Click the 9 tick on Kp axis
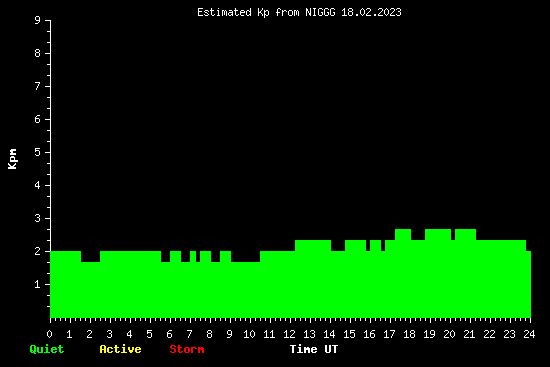The image size is (550, 367). pos(38,20)
